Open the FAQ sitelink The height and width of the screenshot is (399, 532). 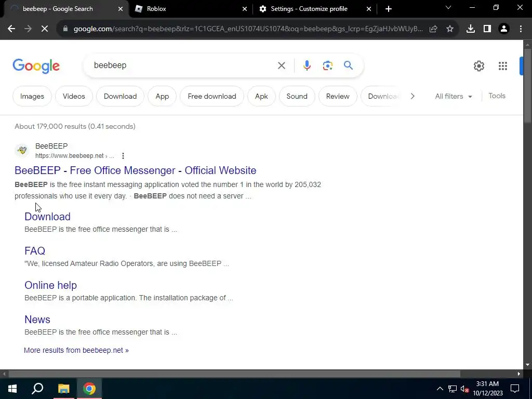[x=35, y=251]
